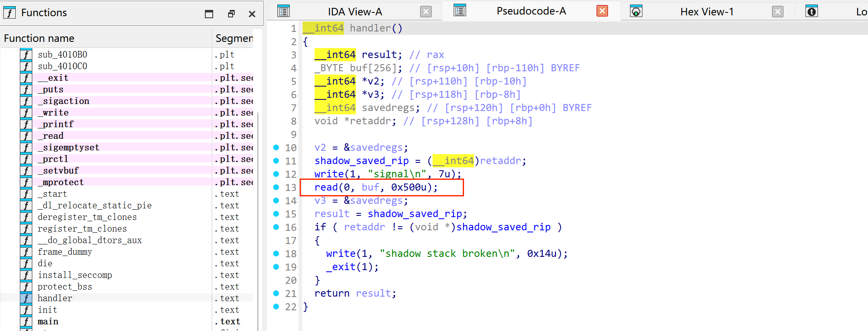868x331 pixels.
Task: Click the rightmost partially shown tab icon
Action: pyautogui.click(x=812, y=11)
